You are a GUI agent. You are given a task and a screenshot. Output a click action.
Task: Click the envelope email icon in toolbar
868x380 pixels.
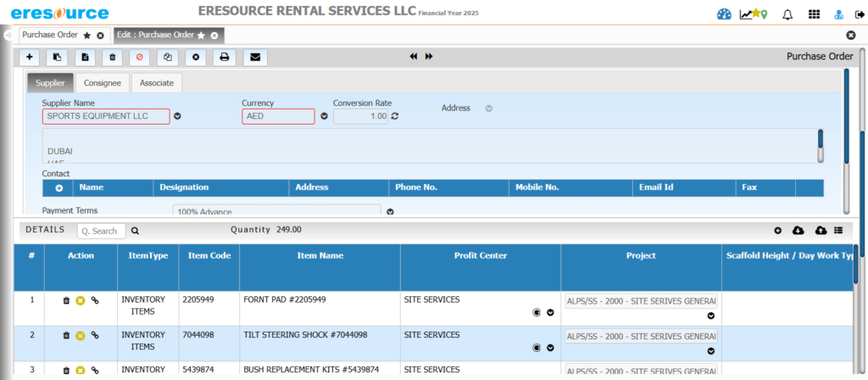[x=254, y=57]
